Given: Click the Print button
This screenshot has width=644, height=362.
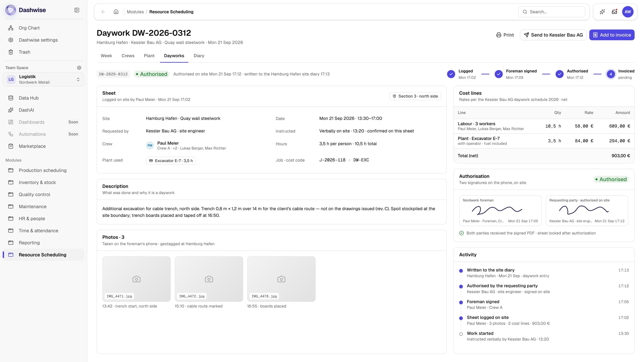Looking at the screenshot, I should coord(505,35).
